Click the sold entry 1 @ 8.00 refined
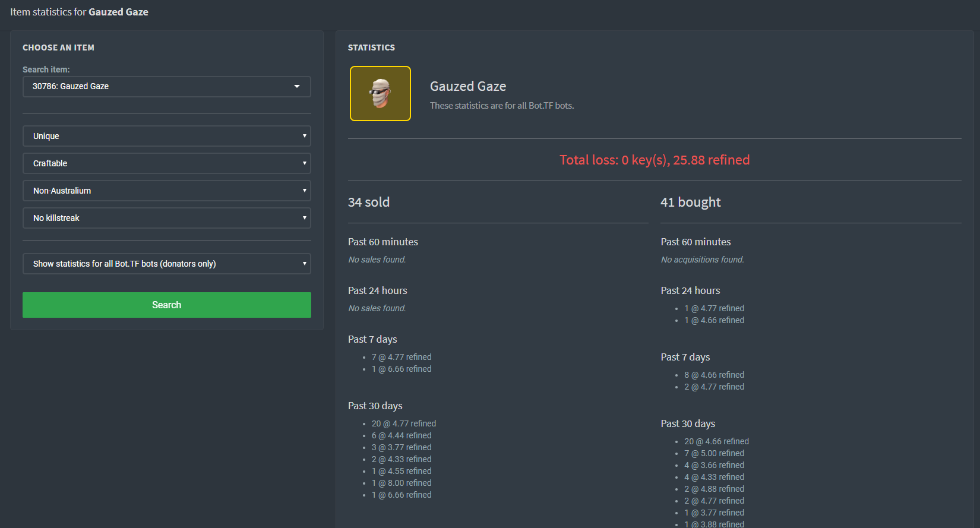Image resolution: width=980 pixels, height=528 pixels. point(402,483)
